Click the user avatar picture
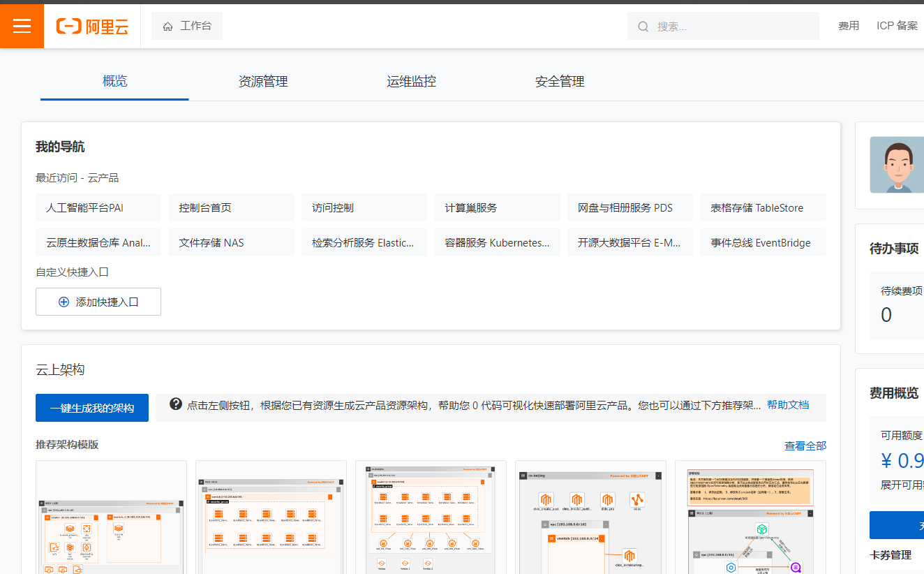The width and height of the screenshot is (924, 574). pos(896,165)
